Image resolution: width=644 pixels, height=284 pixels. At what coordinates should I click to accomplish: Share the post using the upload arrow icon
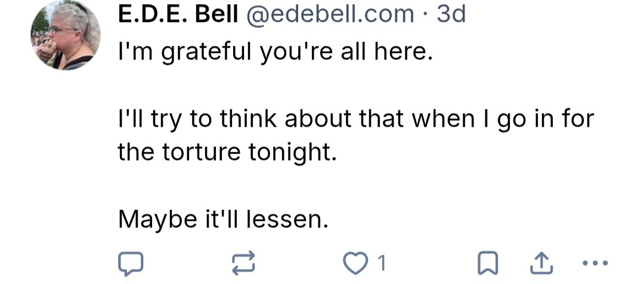[539, 263]
